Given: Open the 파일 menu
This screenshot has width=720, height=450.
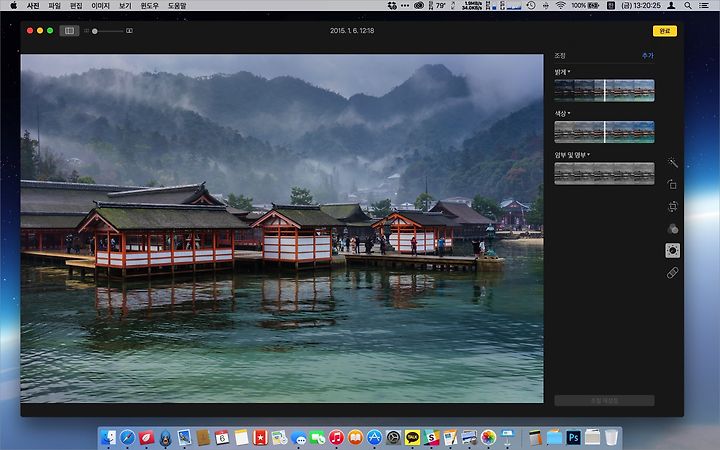Looking at the screenshot, I should click(x=54, y=6).
